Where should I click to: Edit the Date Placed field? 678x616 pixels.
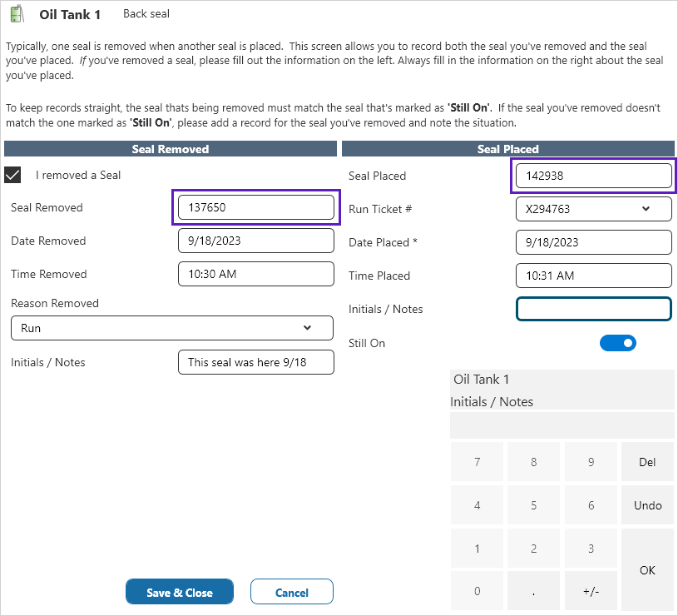point(593,242)
